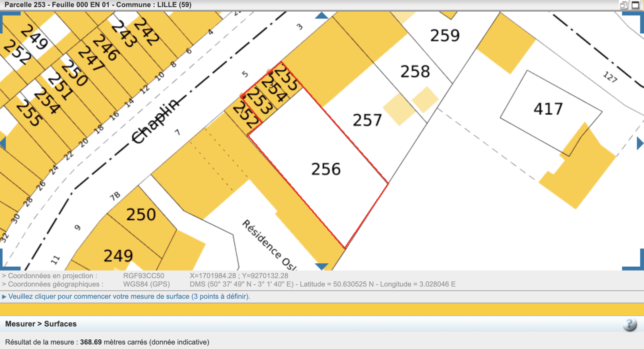Pan the map west with left arrow

click(3, 143)
